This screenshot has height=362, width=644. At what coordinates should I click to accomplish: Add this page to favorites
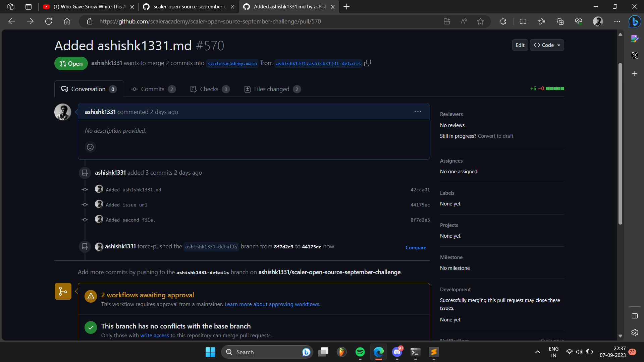pos(480,21)
